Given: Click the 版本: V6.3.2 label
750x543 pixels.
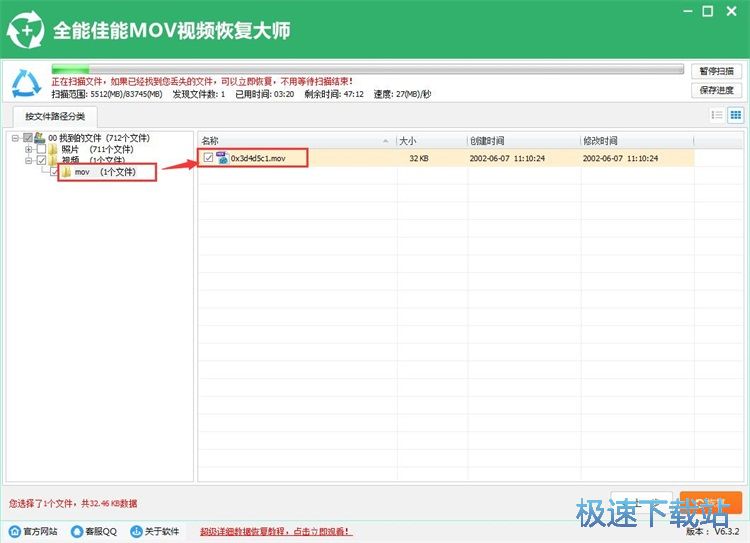Looking at the screenshot, I should (x=713, y=531).
